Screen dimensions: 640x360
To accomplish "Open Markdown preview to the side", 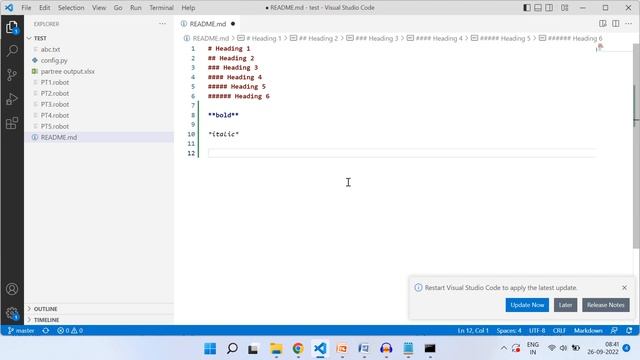I will coord(602,24).
